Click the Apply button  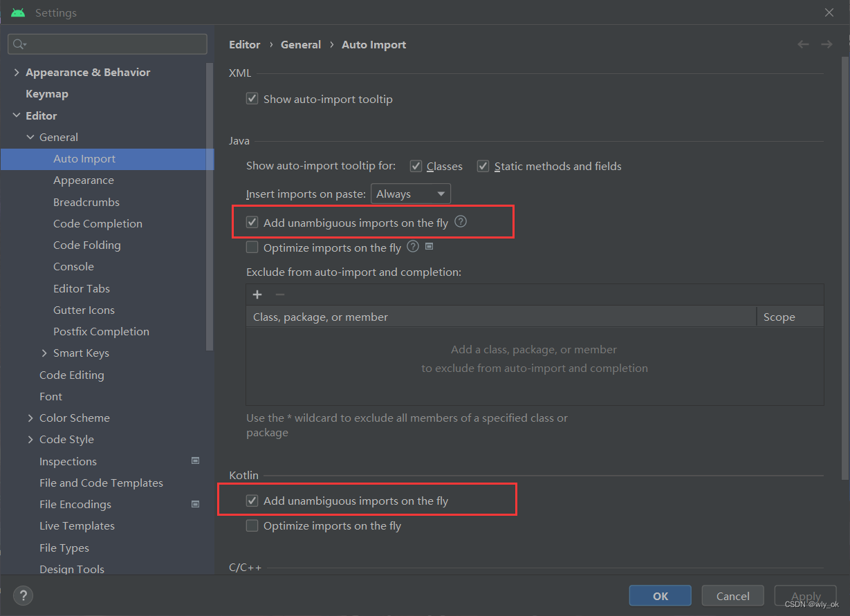(806, 596)
